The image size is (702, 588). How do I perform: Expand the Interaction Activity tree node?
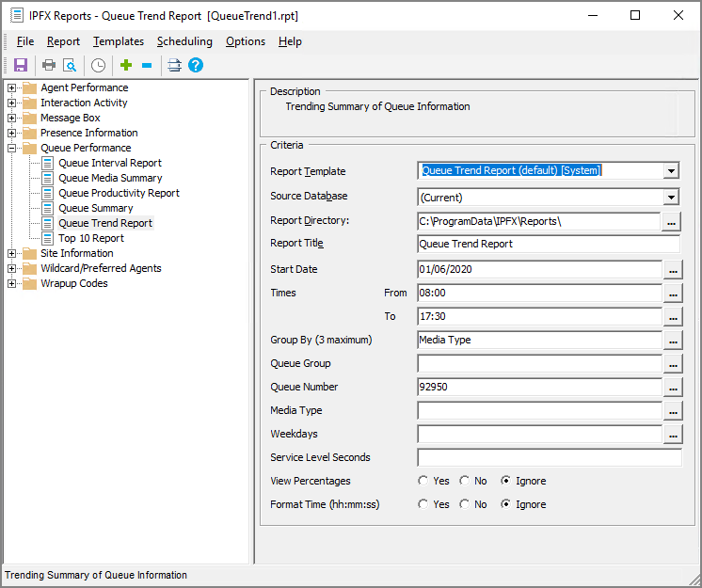pyautogui.click(x=11, y=103)
